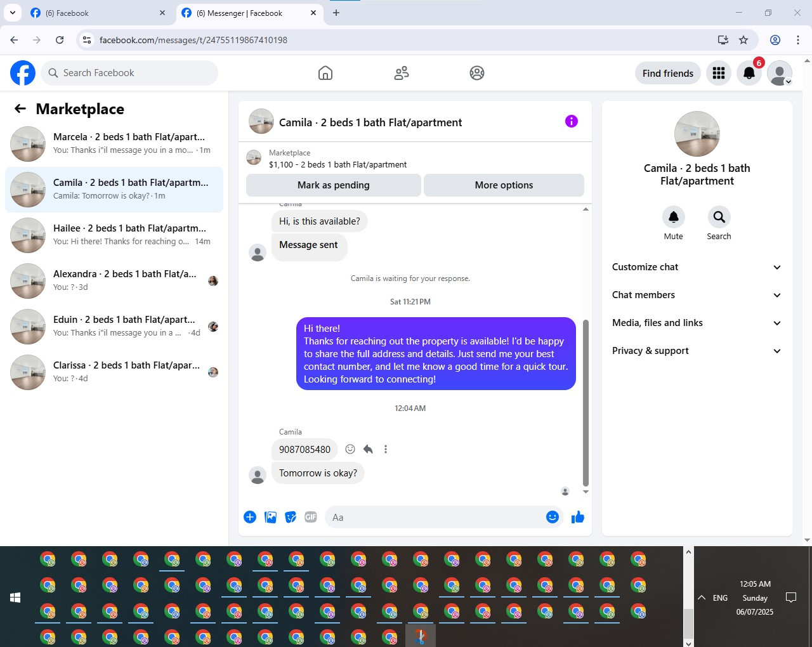Open Windows Start button
The image size is (812, 647).
tap(15, 598)
